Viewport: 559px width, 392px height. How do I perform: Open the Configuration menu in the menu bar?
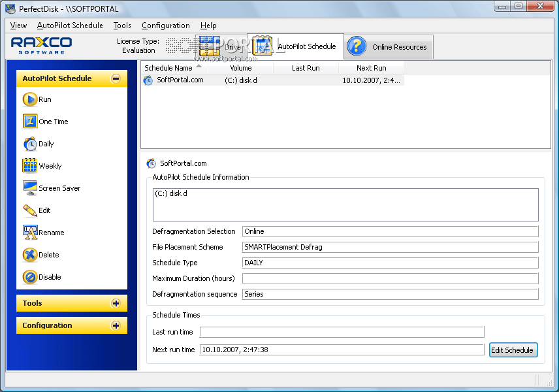pyautogui.click(x=166, y=25)
